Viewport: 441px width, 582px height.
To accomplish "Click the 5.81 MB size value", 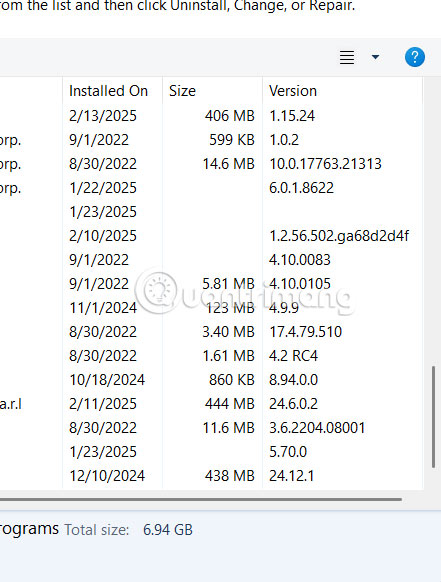I will click(228, 284).
